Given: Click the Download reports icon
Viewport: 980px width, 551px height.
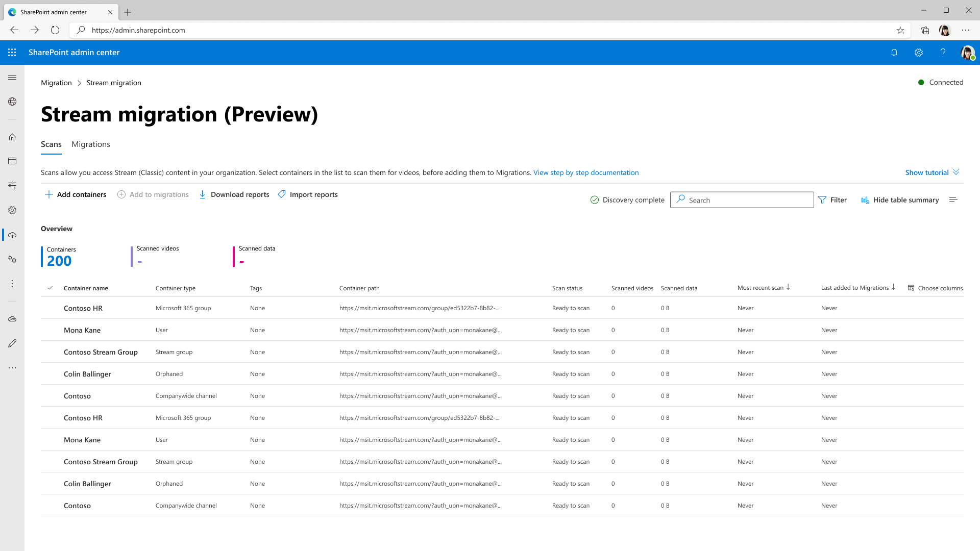Looking at the screenshot, I should 203,194.
